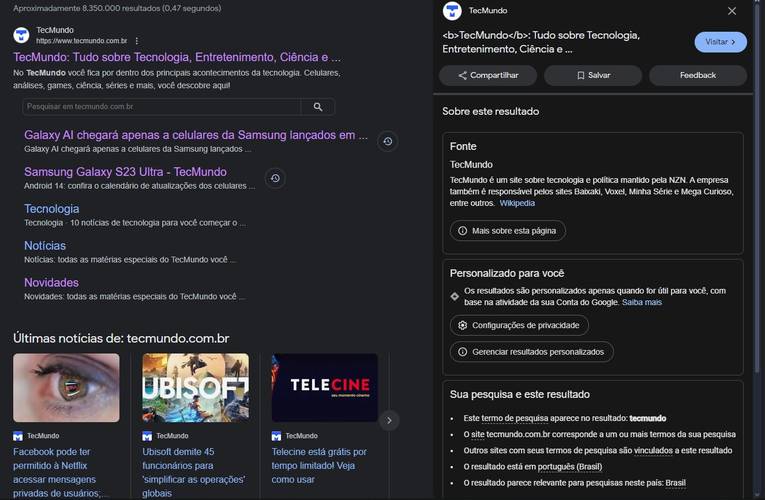The width and height of the screenshot is (765, 500).
Task: Open the TecMundo main result title link
Action: coord(177,57)
